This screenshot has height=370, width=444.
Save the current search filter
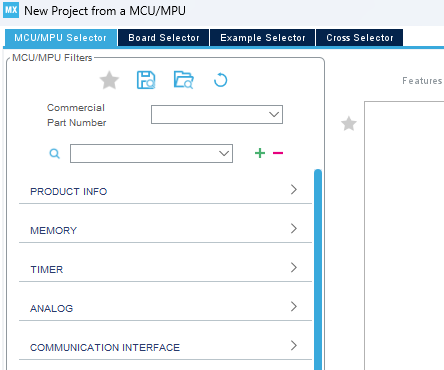146,80
